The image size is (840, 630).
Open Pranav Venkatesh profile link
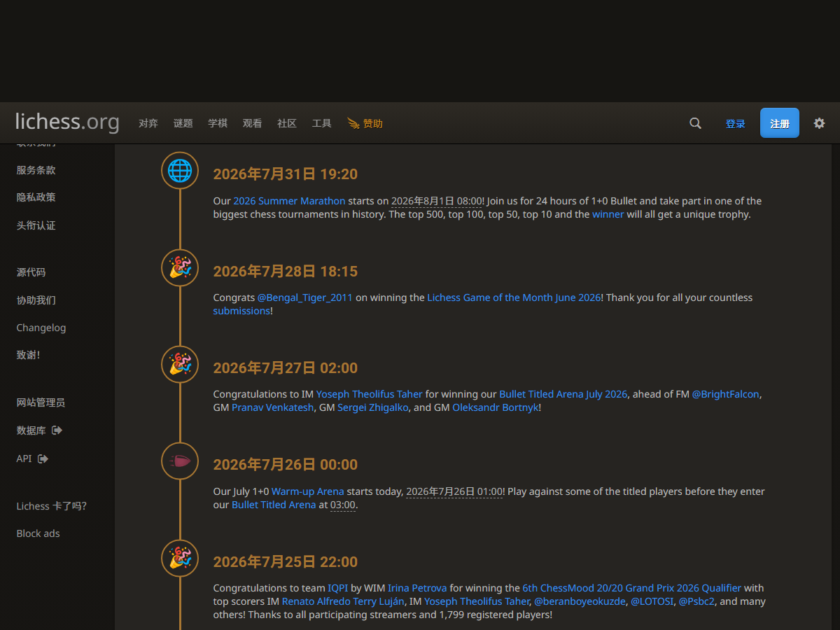point(273,407)
